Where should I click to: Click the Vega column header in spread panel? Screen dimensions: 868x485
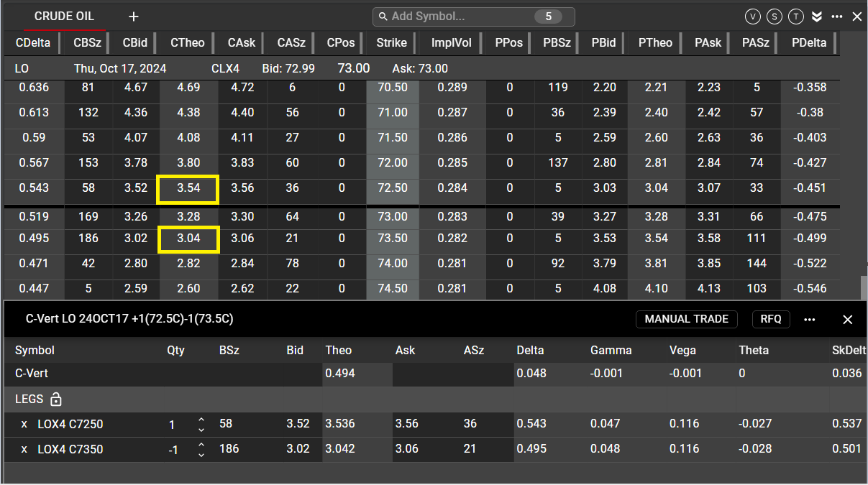click(x=682, y=351)
